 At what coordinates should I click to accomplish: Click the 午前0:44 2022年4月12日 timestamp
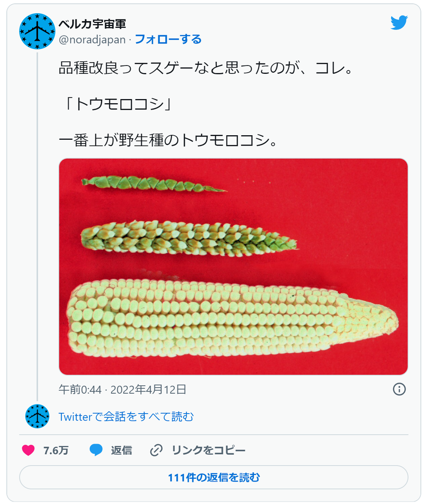[x=122, y=390]
